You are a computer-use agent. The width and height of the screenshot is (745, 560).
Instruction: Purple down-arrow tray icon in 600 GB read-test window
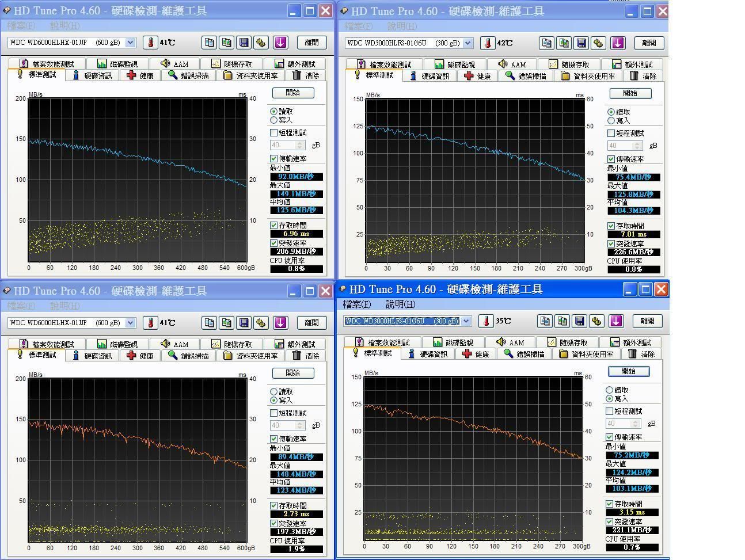coord(280,42)
